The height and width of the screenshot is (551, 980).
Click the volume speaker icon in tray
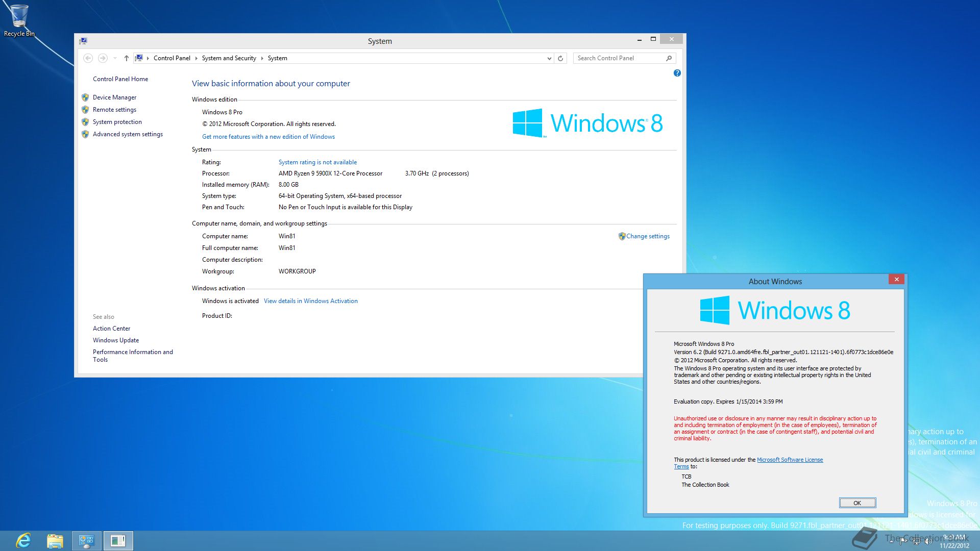tap(928, 541)
